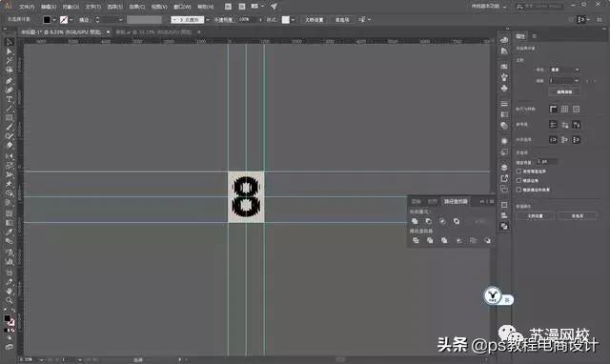Select the Rectangle tool
Image resolution: width=610 pixels, height=364 pixels.
pos(10,118)
